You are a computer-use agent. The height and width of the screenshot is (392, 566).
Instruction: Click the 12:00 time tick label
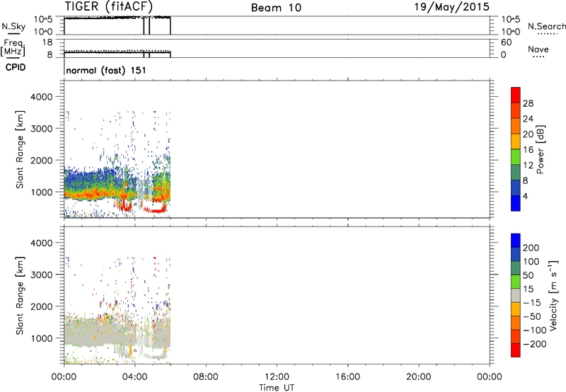pyautogui.click(x=277, y=377)
